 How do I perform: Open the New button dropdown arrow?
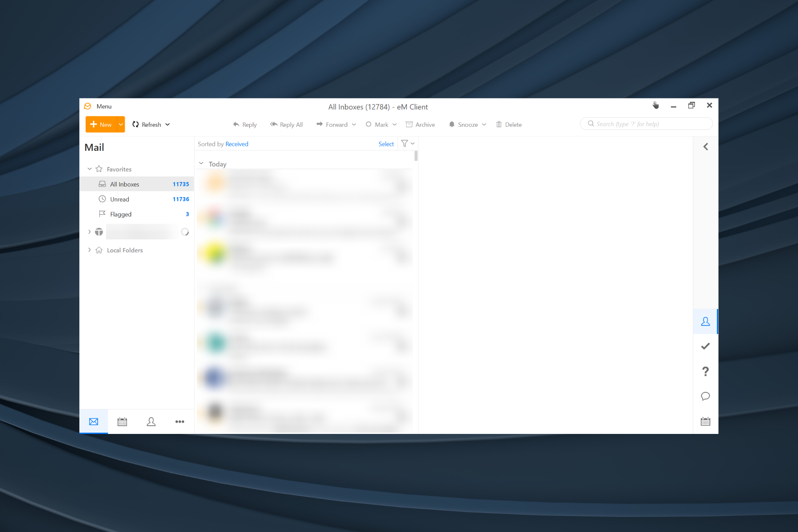coord(121,124)
